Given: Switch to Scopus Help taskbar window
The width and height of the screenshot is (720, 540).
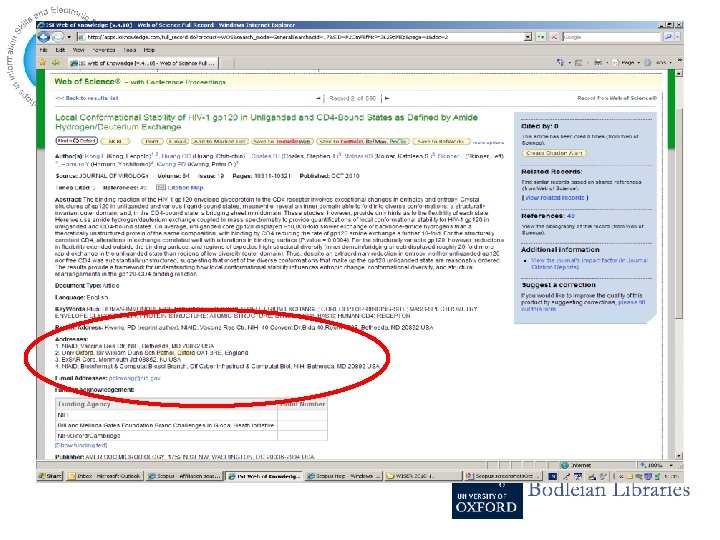Looking at the screenshot, I should (x=343, y=476).
